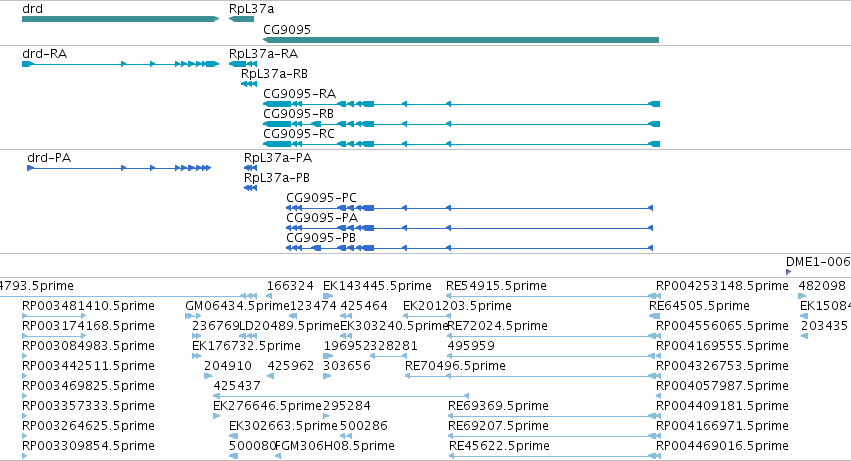Click EST RP004253148.5prime
The width and height of the screenshot is (851, 461).
point(722,286)
